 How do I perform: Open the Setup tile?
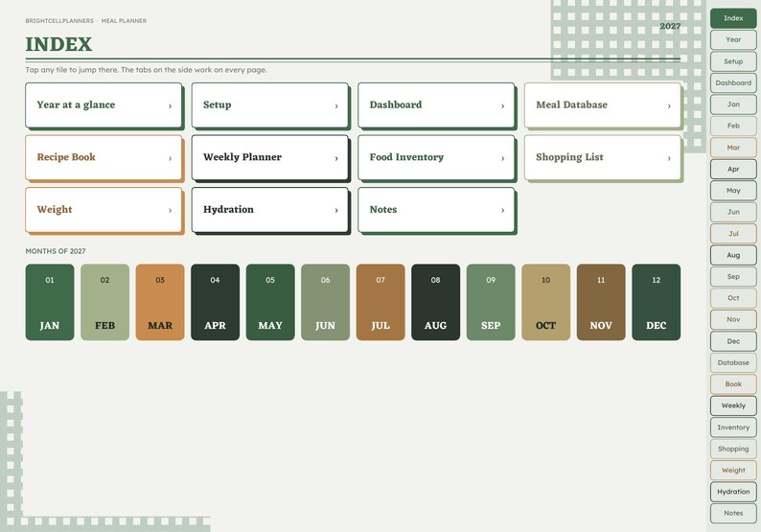pyautogui.click(x=270, y=105)
